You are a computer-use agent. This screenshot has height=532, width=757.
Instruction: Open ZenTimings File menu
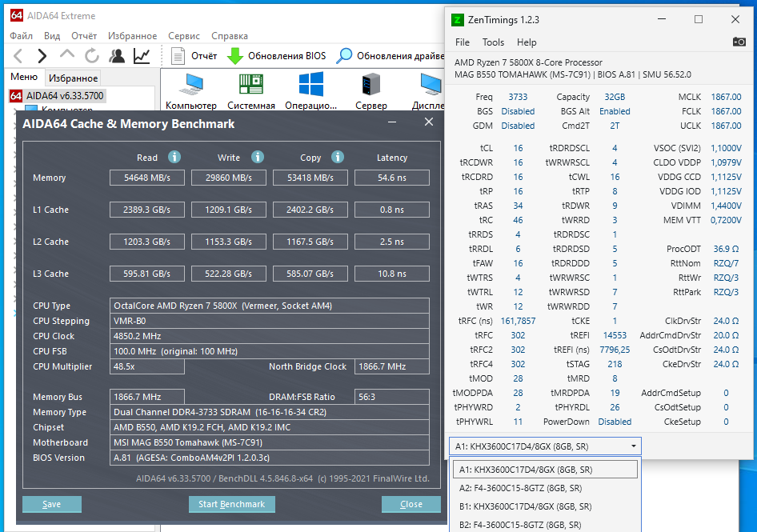[462, 42]
